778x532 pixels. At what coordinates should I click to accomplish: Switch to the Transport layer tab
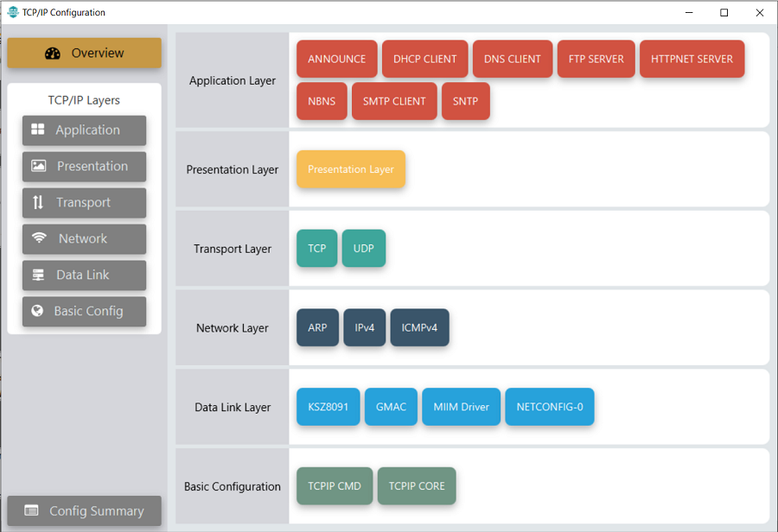(84, 202)
